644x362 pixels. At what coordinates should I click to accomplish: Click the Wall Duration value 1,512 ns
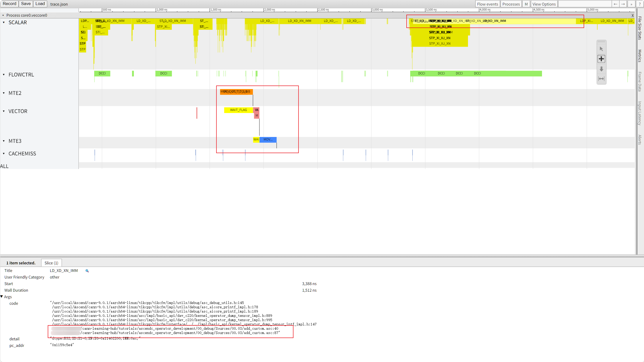click(x=309, y=290)
